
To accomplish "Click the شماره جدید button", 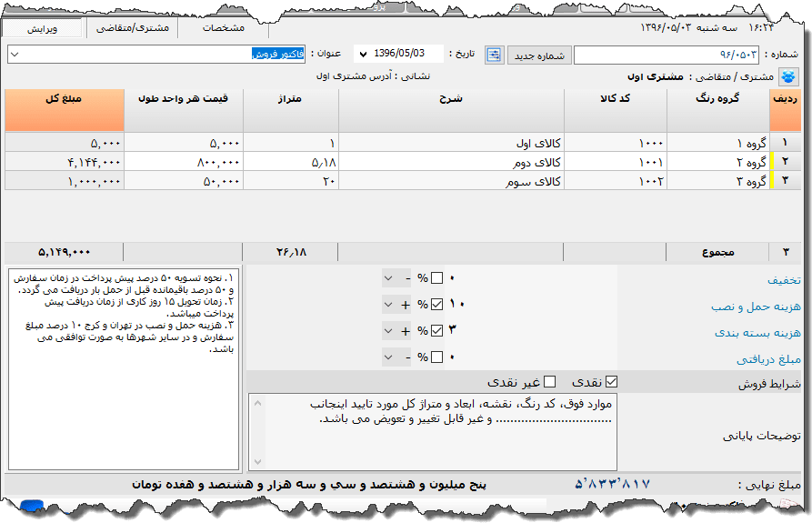I will coord(539,55).
